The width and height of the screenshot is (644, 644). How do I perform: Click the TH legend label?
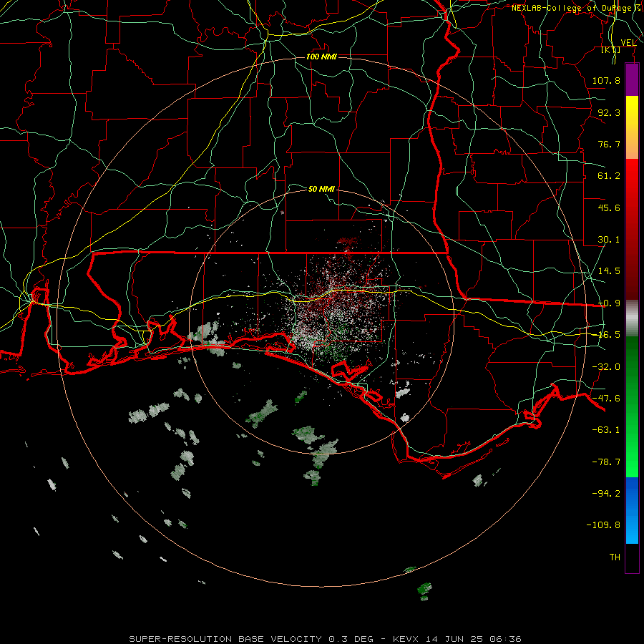615,557
